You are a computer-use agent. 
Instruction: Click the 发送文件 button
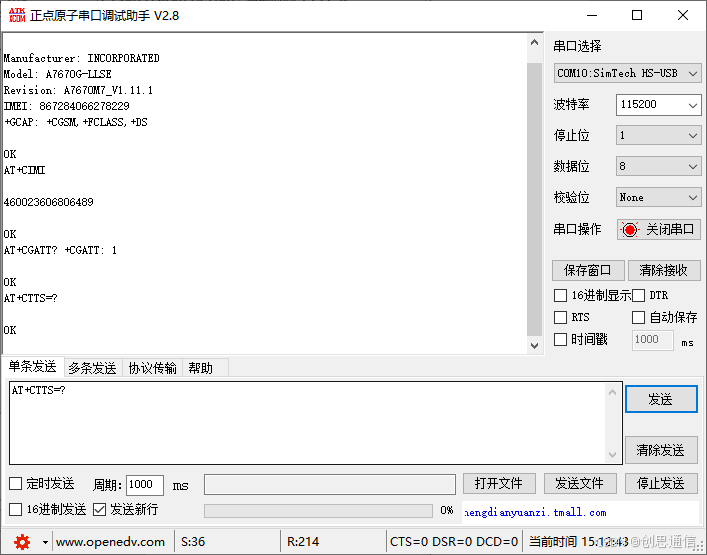pyautogui.click(x=580, y=484)
